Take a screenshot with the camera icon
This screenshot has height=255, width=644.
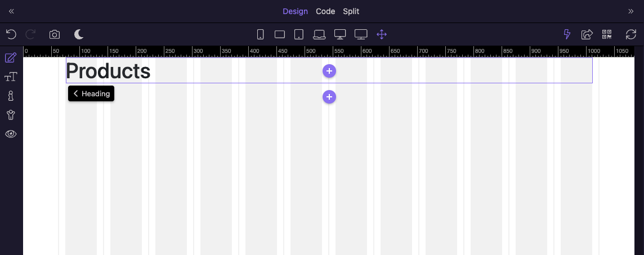(x=55, y=34)
